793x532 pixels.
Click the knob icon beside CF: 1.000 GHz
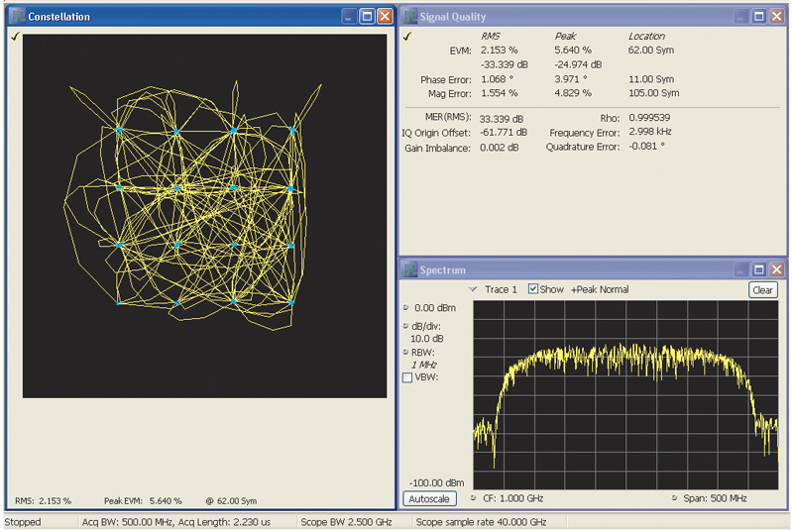click(x=474, y=497)
